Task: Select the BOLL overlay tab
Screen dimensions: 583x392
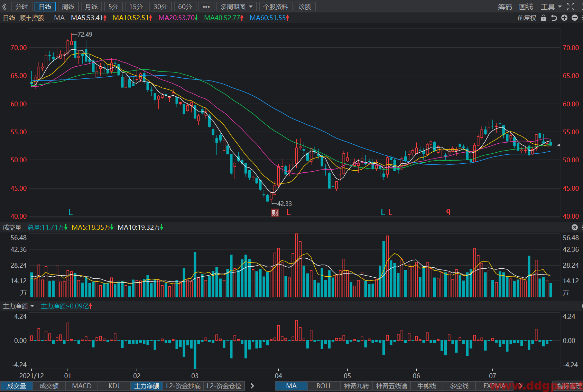Action: coord(324,386)
